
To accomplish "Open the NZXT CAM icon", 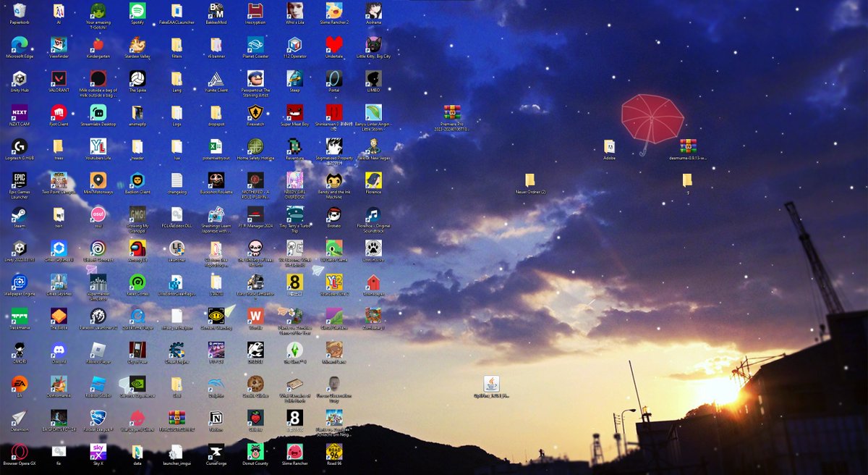I will tap(20, 112).
